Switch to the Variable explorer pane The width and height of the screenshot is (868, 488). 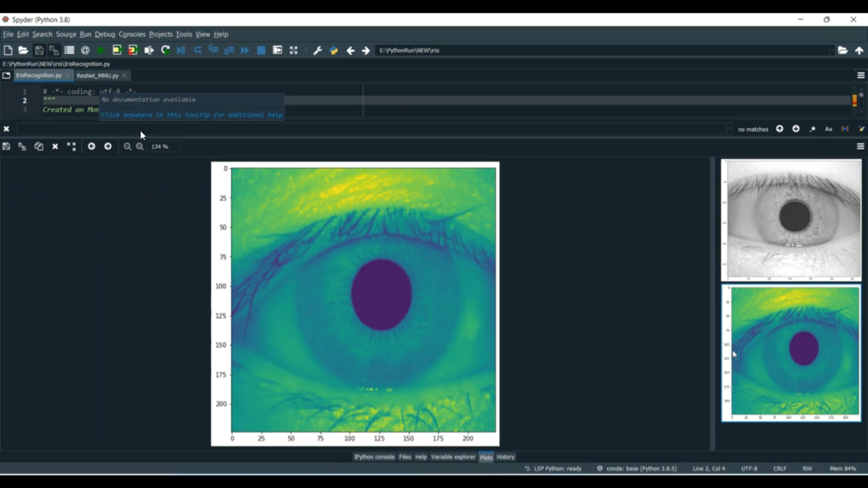click(453, 457)
